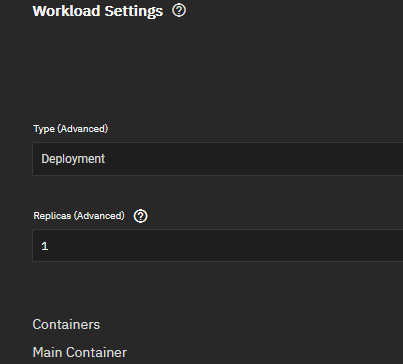
Task: Click the Replicas (Advanced) field label
Action: [x=79, y=216]
